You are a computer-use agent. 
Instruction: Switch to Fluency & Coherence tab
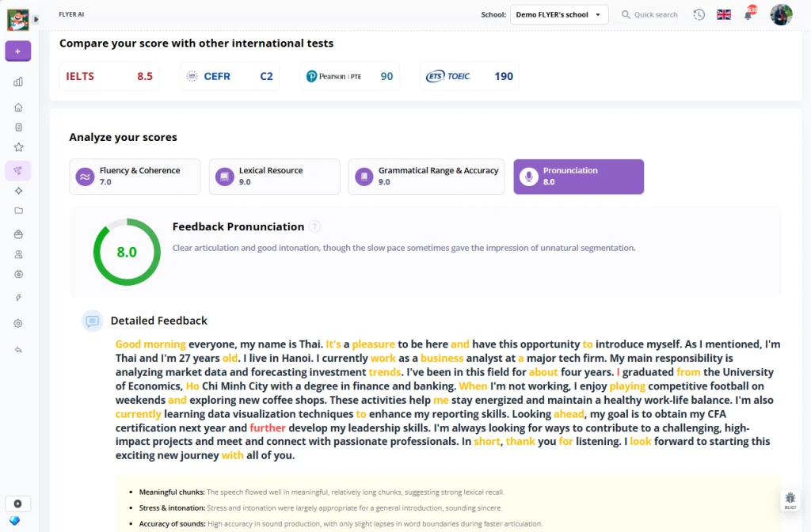point(135,177)
